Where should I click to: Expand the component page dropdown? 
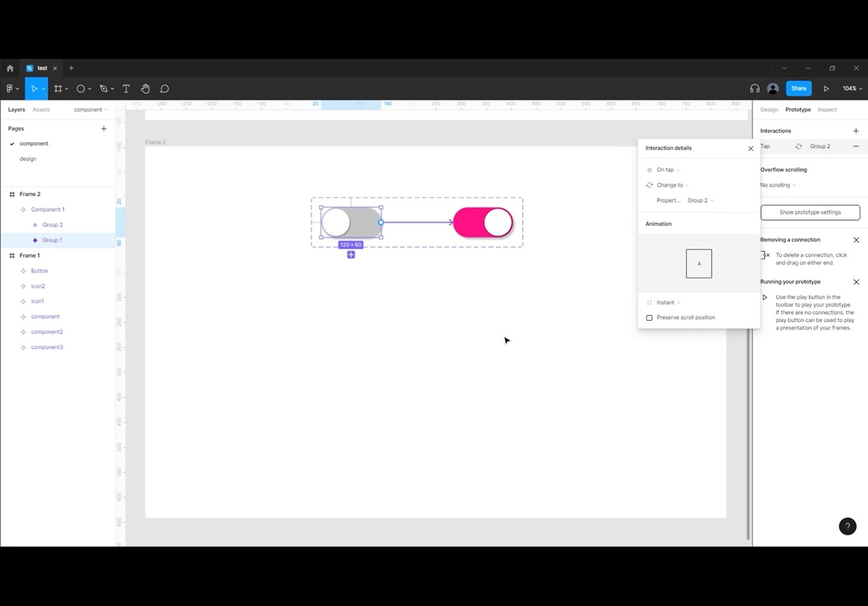coord(90,110)
